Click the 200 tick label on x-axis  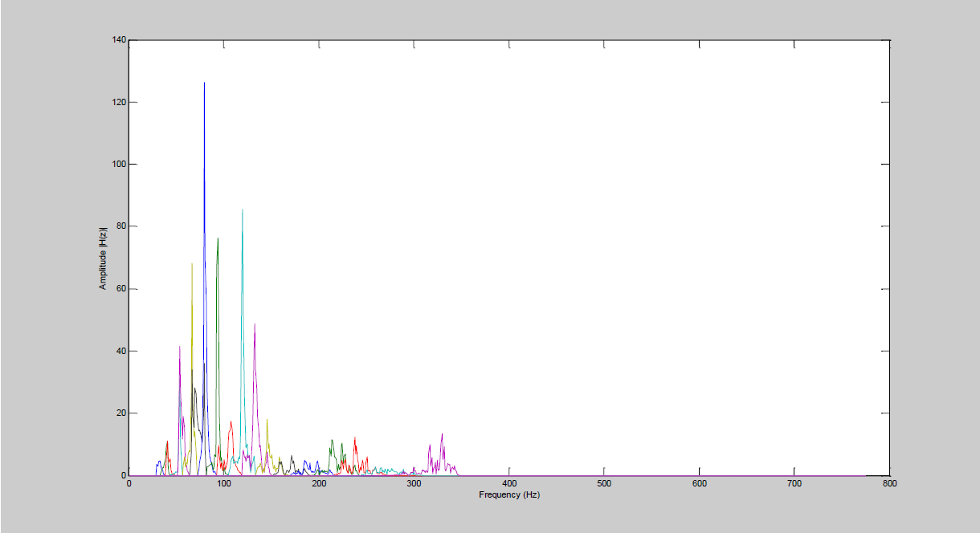(x=319, y=484)
